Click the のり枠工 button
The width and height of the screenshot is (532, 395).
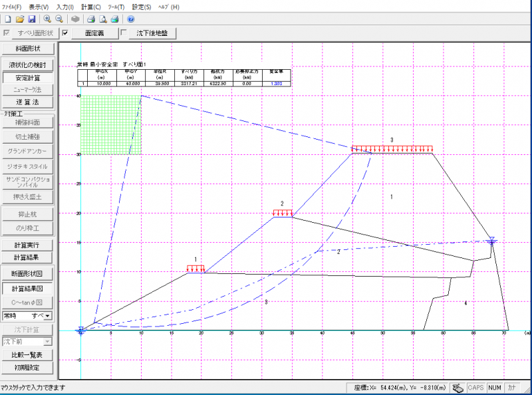27,228
